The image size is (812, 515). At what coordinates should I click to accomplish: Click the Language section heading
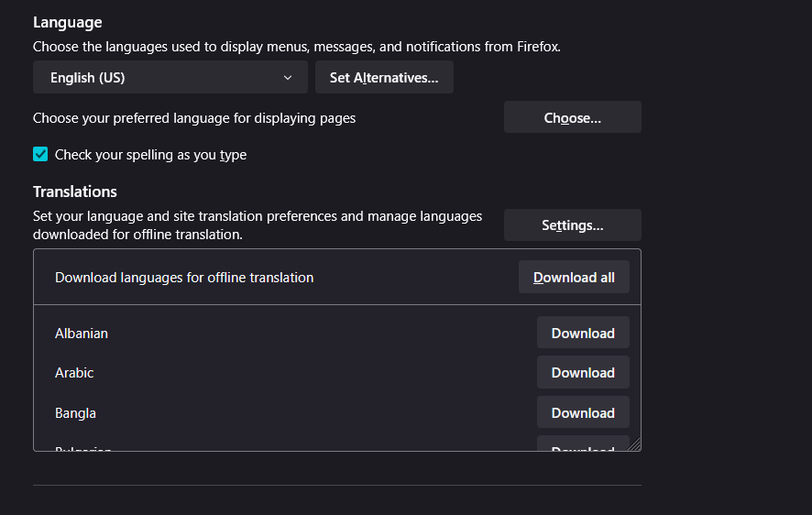(68, 22)
